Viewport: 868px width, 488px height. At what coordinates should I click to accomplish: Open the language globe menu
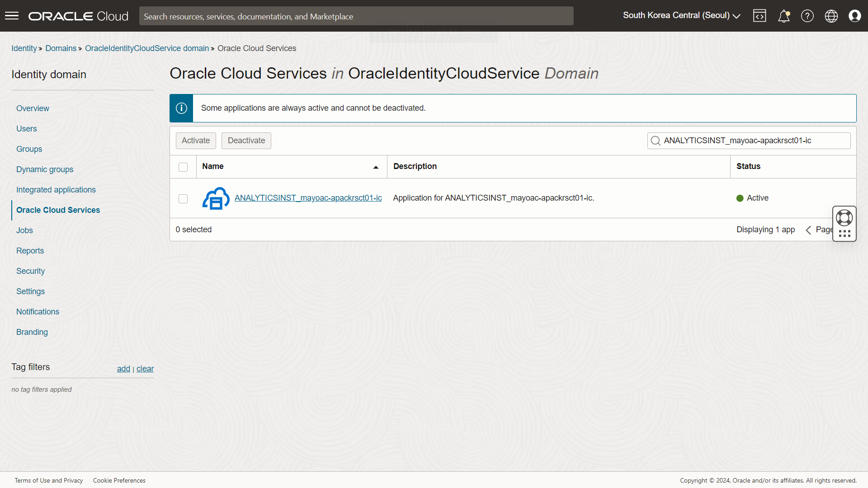pyautogui.click(x=831, y=16)
